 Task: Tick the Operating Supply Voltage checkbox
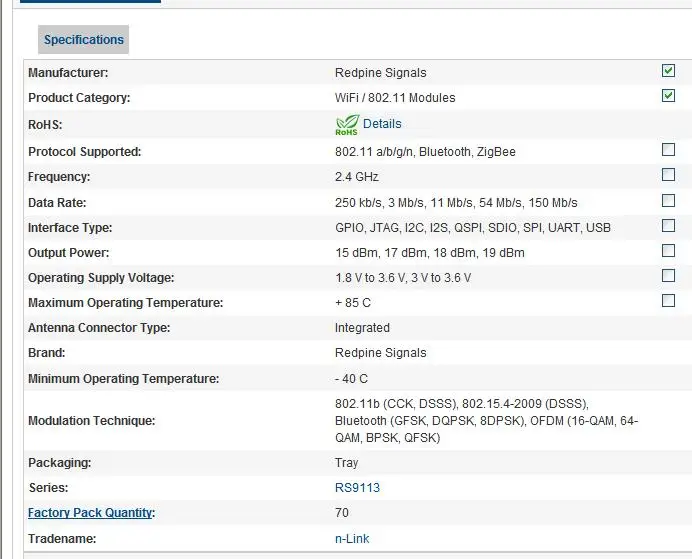[x=668, y=276]
